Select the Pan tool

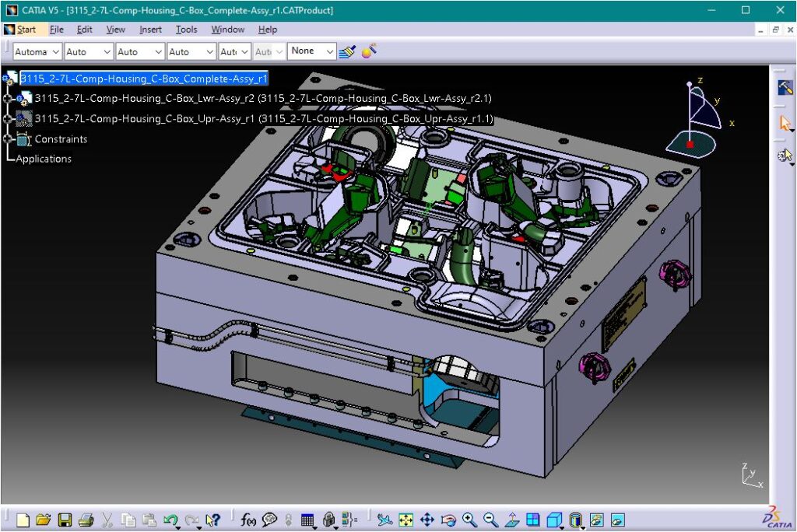[427, 520]
